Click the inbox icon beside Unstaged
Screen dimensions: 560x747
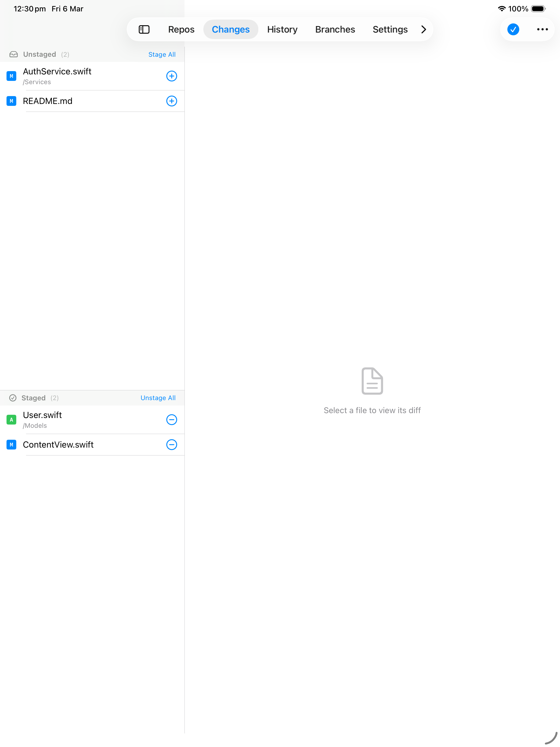14,54
